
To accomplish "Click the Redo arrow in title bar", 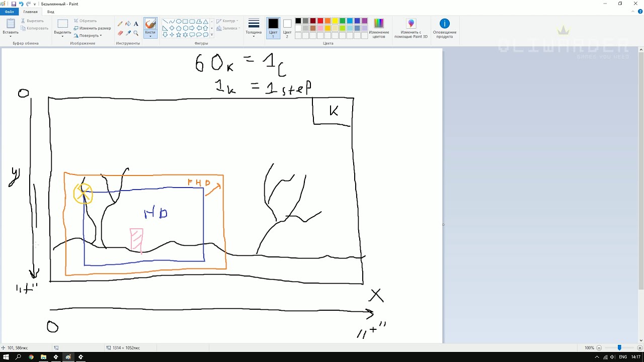I will pyautogui.click(x=28, y=4).
